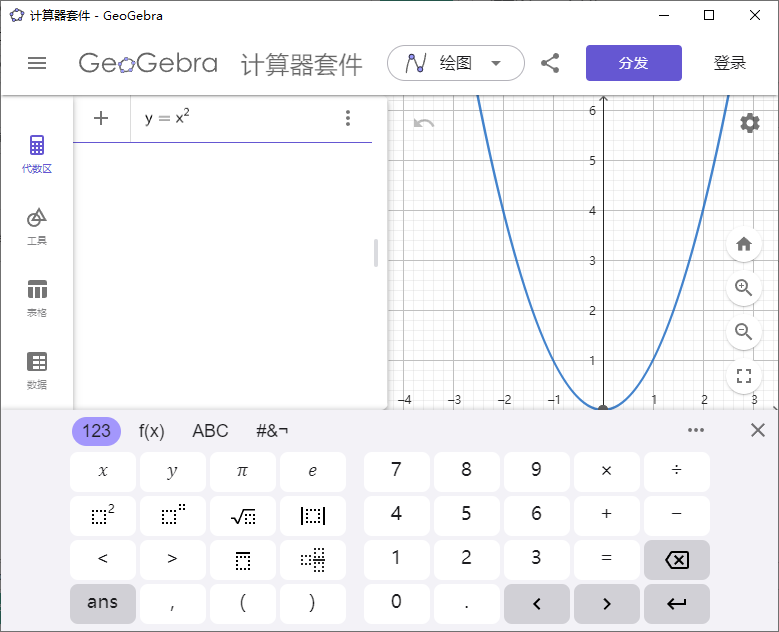Open graphics settings gear
779x632 pixels.
pyautogui.click(x=750, y=123)
